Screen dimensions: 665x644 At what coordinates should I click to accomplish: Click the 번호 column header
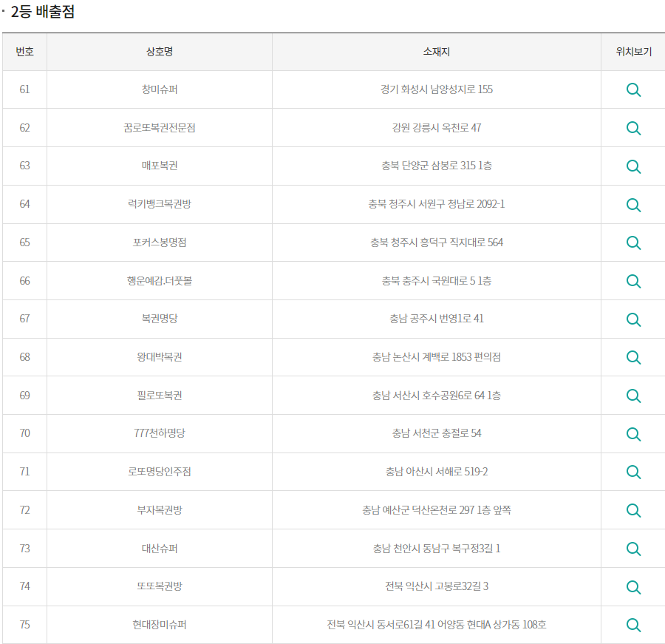click(24, 52)
